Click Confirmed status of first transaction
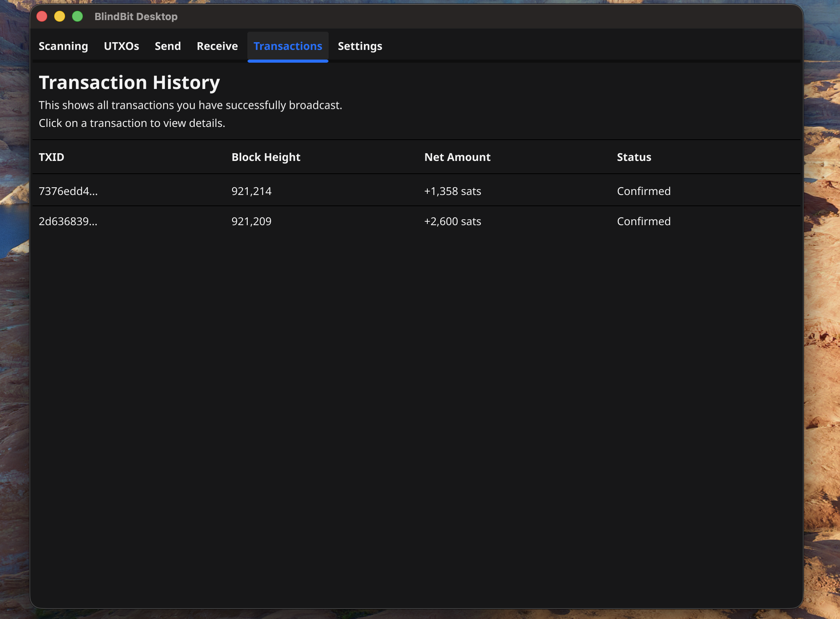 643,191
